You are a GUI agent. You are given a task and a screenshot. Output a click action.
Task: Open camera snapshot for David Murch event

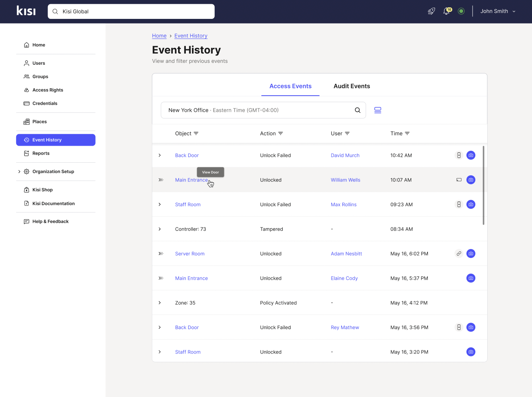coord(471,155)
